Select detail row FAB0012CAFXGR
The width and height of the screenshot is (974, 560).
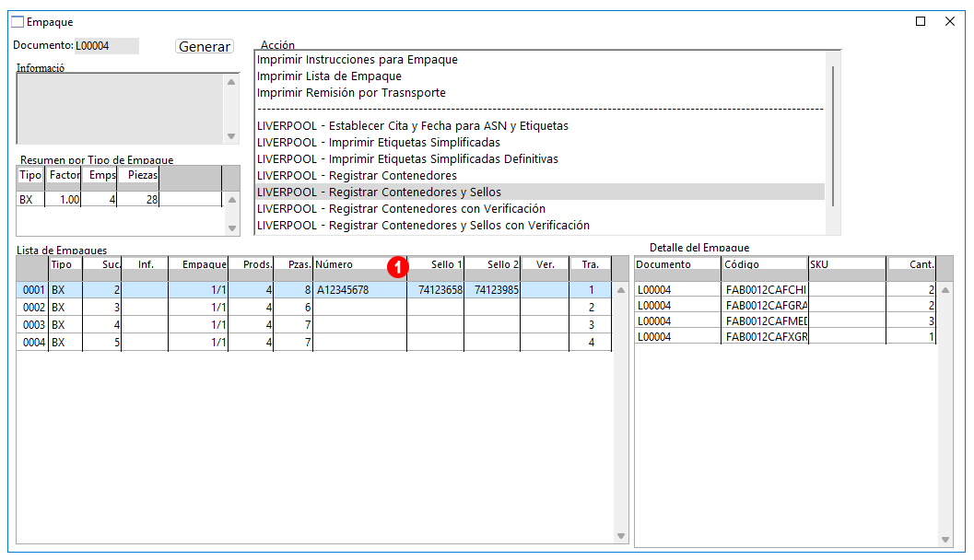click(785, 336)
